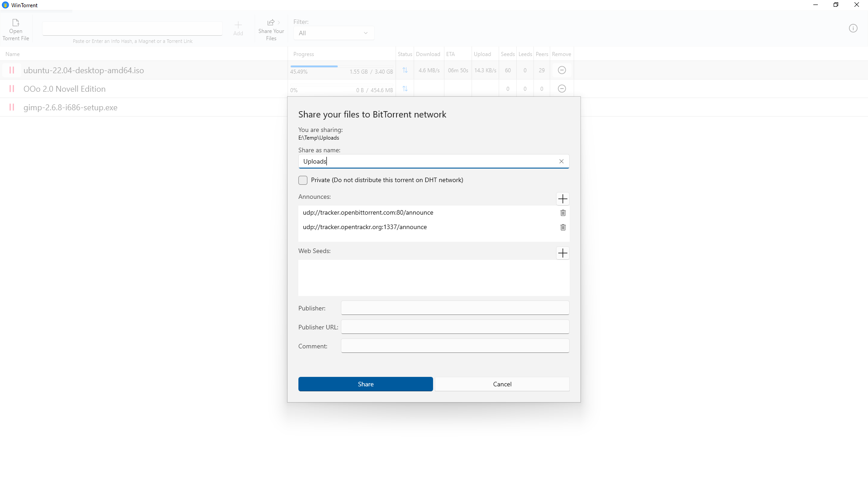The image size is (868, 488).
Task: Open the Filter All dropdown
Action: (334, 33)
